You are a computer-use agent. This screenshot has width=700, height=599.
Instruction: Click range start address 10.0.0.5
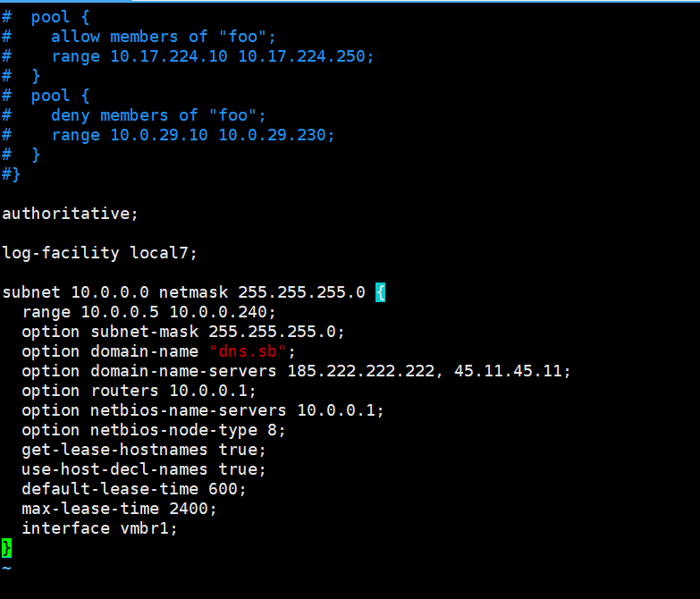(120, 312)
